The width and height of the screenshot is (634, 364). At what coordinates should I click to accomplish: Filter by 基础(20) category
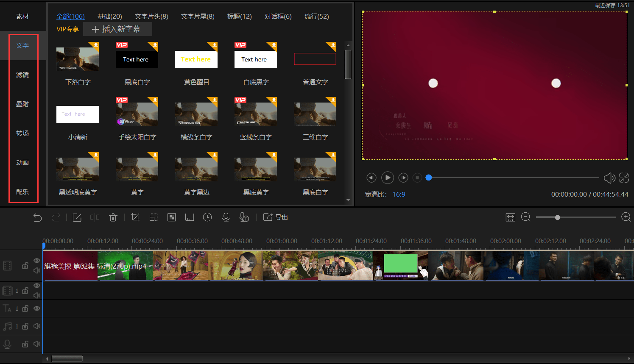[110, 16]
